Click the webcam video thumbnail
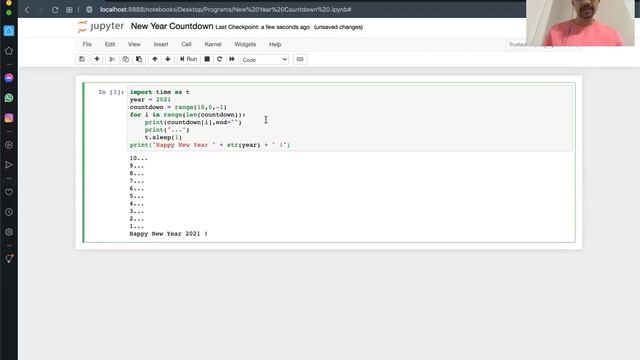The image size is (640, 360). coord(580,23)
